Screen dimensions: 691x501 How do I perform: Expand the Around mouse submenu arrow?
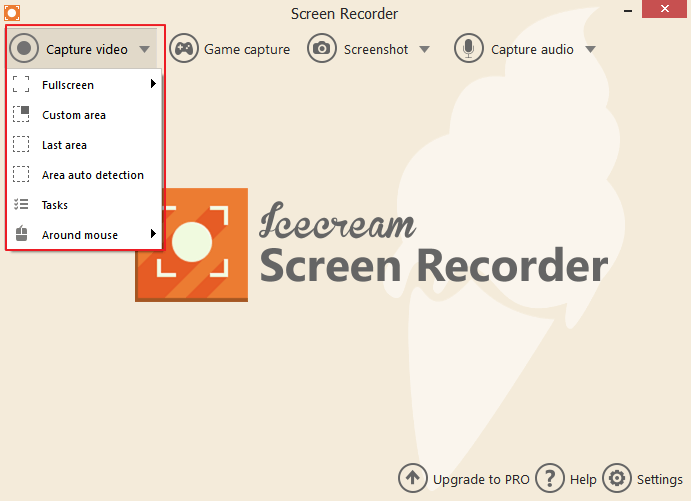pos(153,234)
